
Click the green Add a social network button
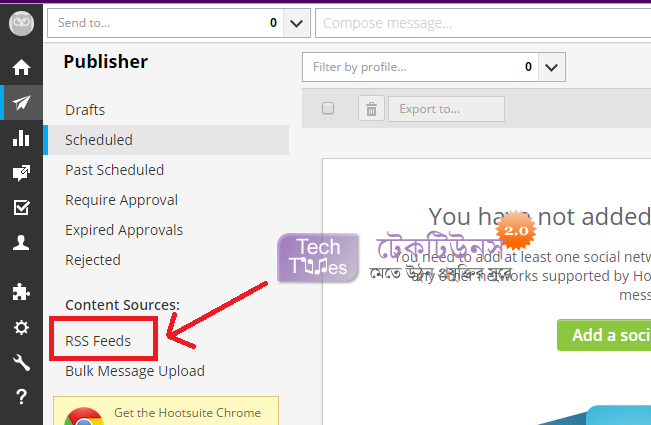(604, 335)
